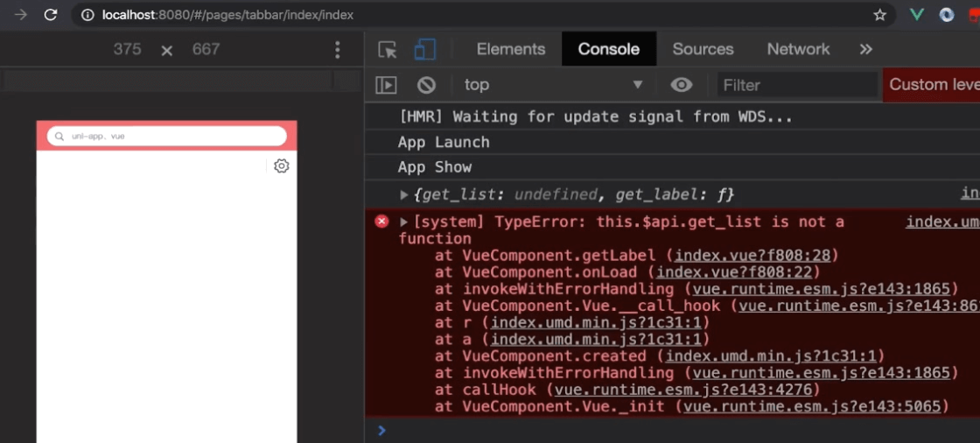Open vue.runtime.esm.js?e143:4276 link
980x443 pixels.
tap(683, 390)
